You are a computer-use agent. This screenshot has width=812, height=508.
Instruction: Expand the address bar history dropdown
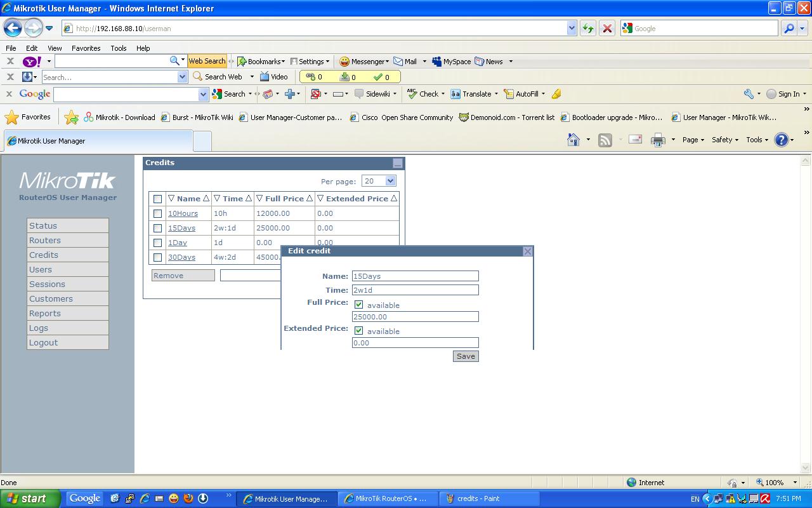click(x=572, y=29)
